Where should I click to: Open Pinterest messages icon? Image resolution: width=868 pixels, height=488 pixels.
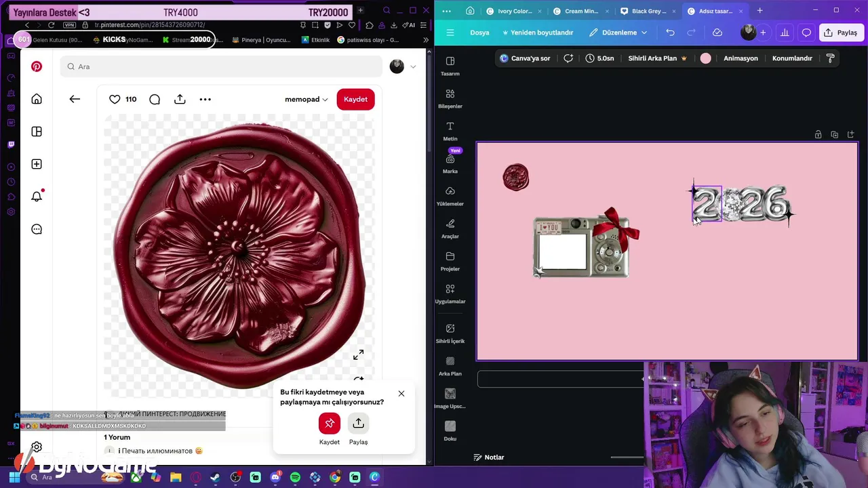37,229
